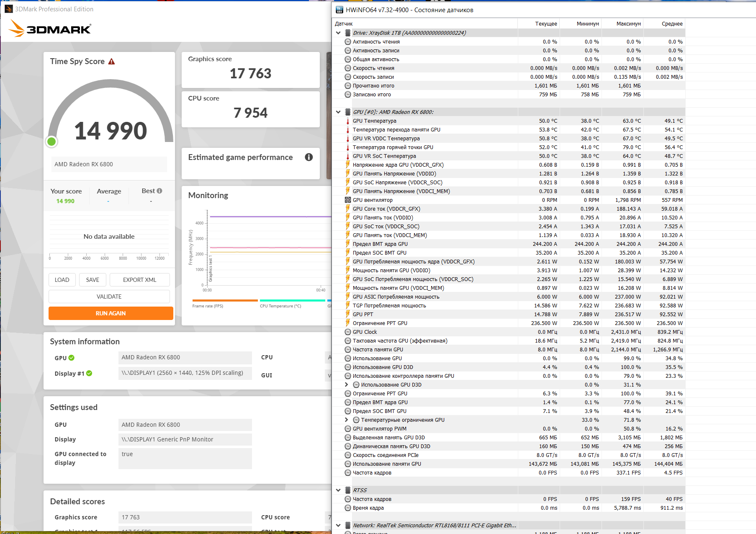Select the TGP Потребляемая мощность row
Viewport: 756px width, 534px height.
509,305
